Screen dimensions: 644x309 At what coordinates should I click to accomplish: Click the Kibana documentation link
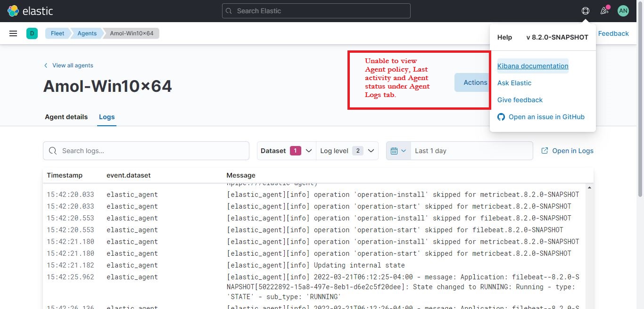coord(533,66)
